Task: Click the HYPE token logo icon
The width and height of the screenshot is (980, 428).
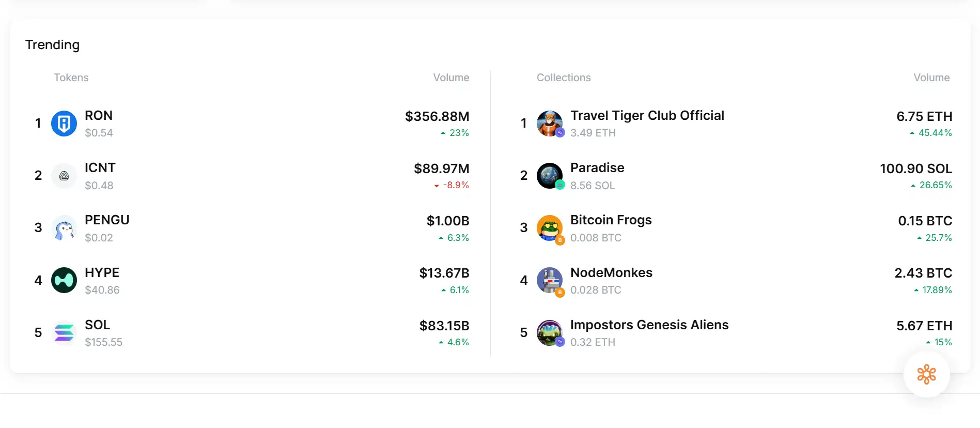Action: (x=64, y=280)
